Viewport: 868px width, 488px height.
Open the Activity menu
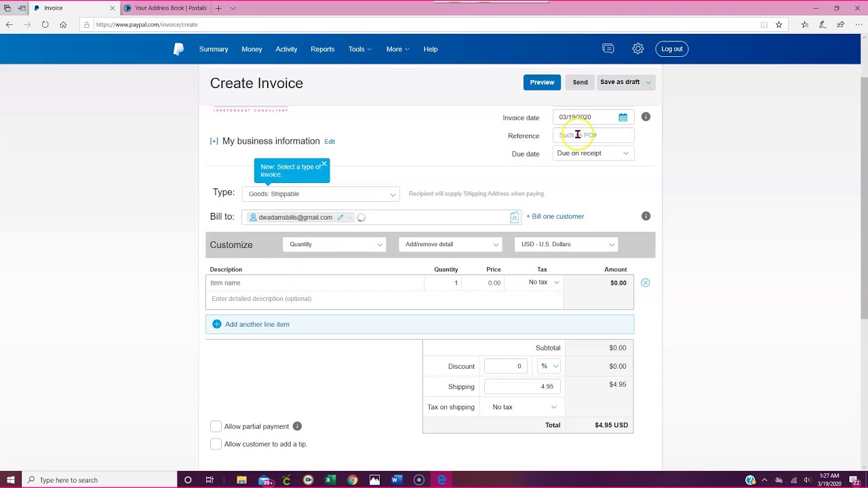click(286, 49)
